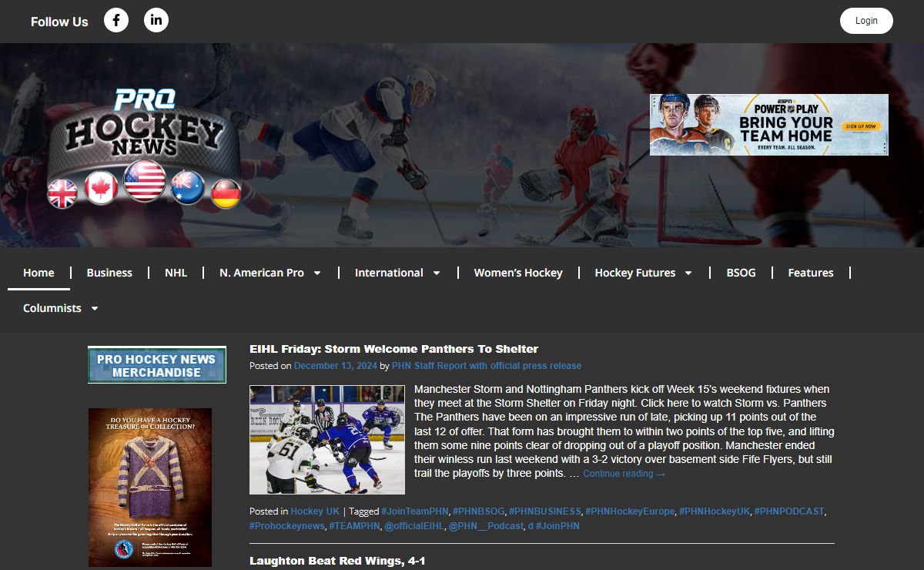Viewport: 924px width, 570px height.
Task: Click the December 13, 2024 date link
Action: coord(336,366)
